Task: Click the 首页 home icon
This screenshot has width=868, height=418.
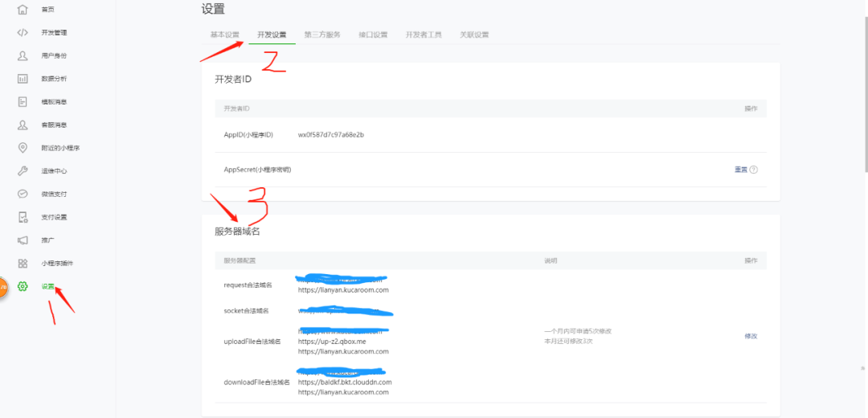Action: pyautogui.click(x=23, y=10)
